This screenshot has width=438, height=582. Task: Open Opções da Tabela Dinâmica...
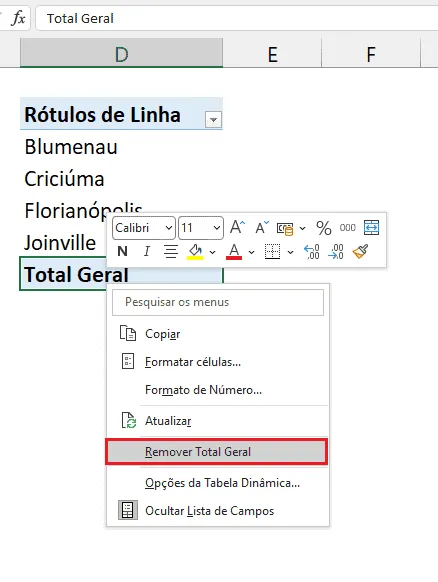218,483
